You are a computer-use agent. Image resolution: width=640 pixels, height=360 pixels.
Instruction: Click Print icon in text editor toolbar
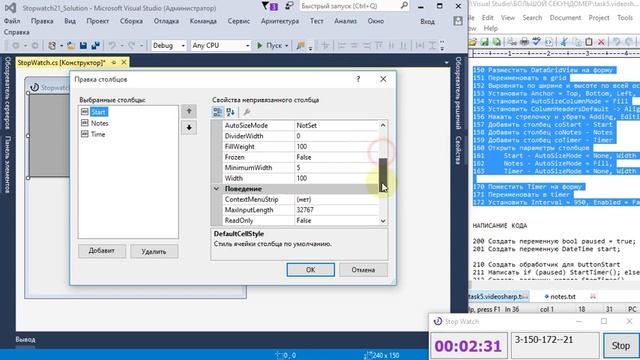click(524, 42)
